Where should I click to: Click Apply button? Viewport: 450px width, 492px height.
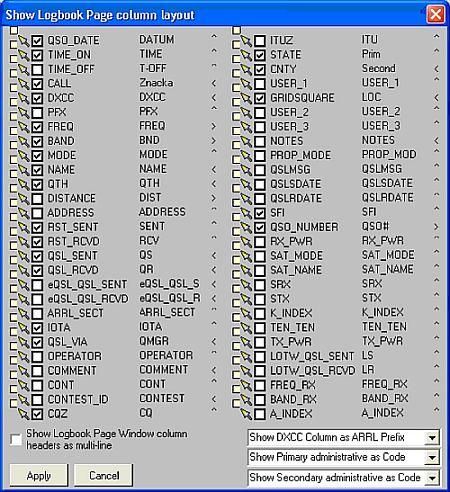39,475
